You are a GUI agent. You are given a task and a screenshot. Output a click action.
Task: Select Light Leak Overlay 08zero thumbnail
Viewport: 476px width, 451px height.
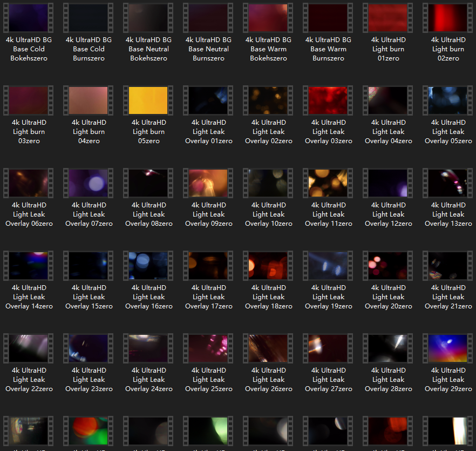148,183
